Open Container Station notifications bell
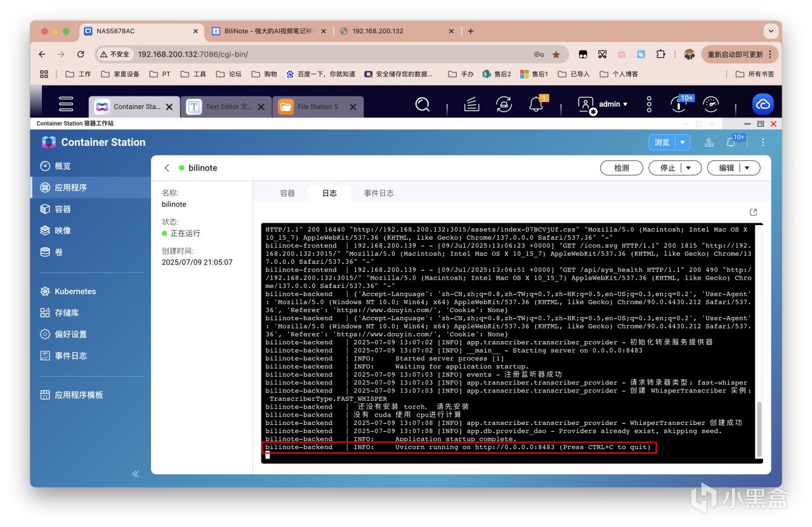 [731, 143]
